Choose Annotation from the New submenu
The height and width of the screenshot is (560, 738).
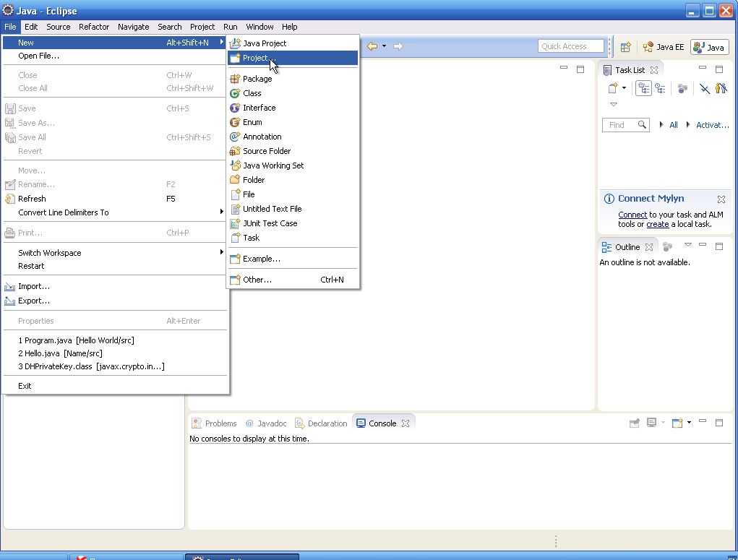pos(292,137)
